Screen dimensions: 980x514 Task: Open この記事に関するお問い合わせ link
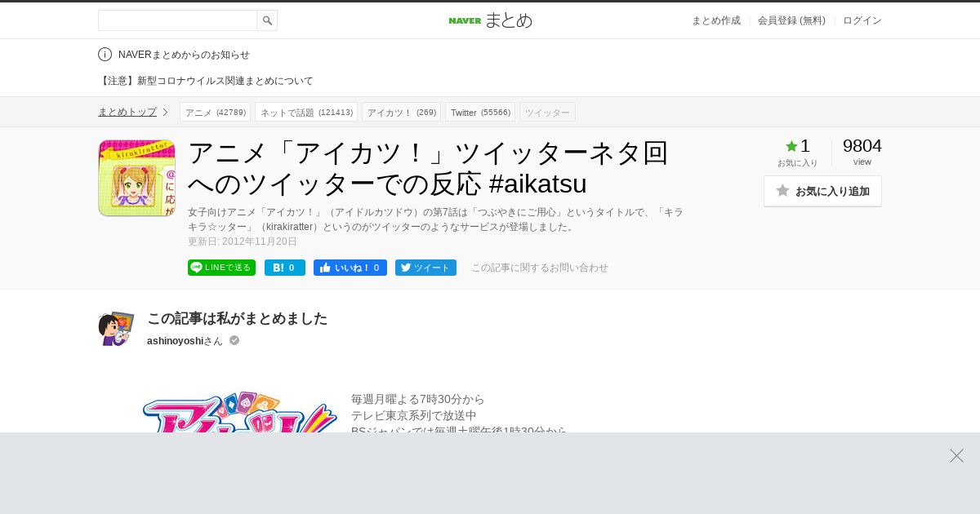point(539,268)
